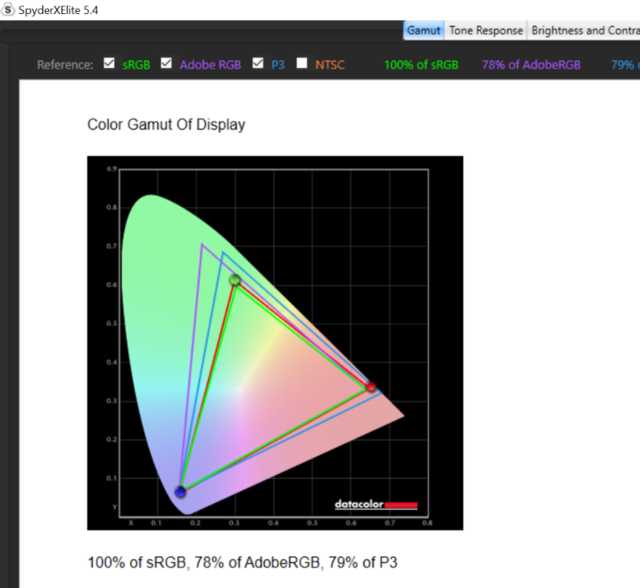
Task: Disable the P3 reference checkbox
Action: pos(258,65)
